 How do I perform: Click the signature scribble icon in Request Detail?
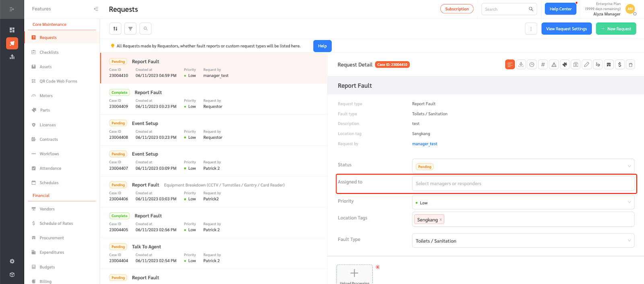click(598, 64)
